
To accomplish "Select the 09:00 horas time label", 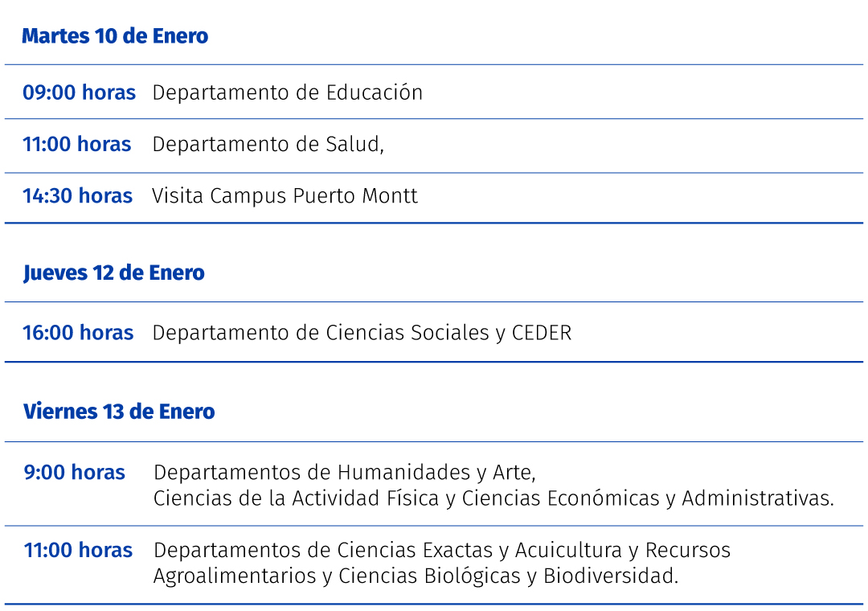I will 79,92.
